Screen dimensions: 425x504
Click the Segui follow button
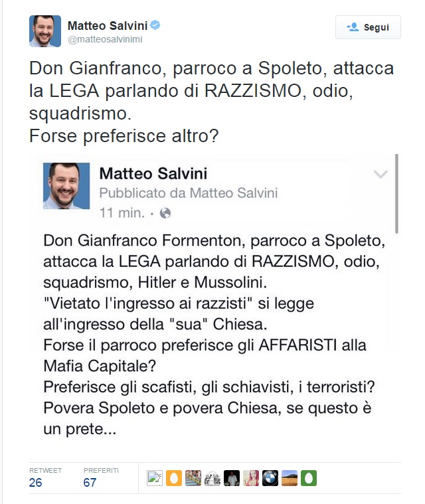(x=368, y=27)
